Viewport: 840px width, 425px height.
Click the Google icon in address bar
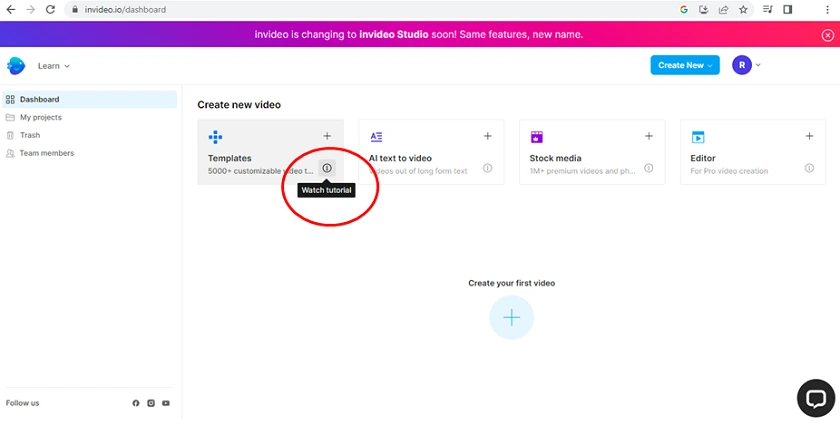point(684,9)
